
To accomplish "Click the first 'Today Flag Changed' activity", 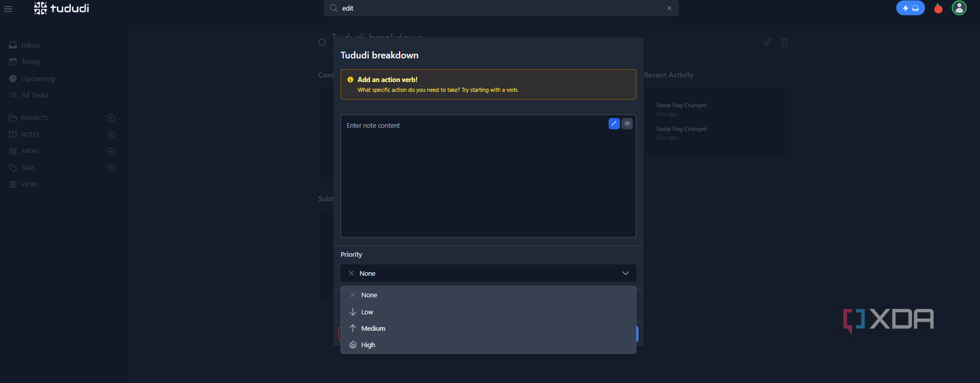I will click(x=681, y=105).
